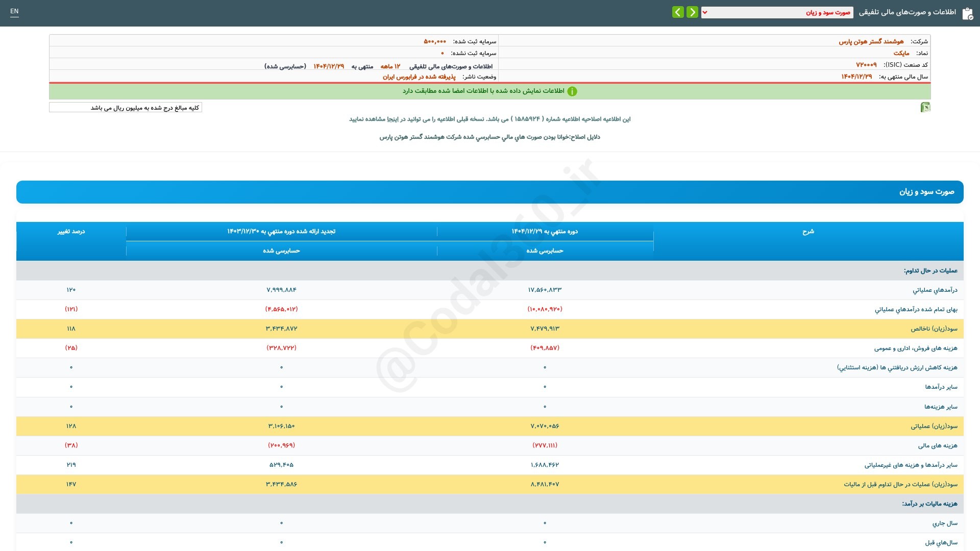Screen dimensions: 980x551
Task: Click company name هوشمند گستر هوتن پارس
Action: click(x=871, y=41)
